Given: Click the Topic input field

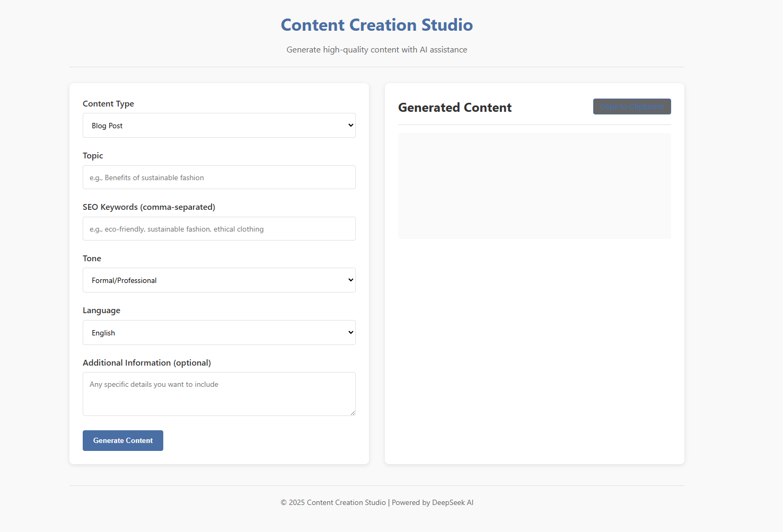Looking at the screenshot, I should coord(218,178).
